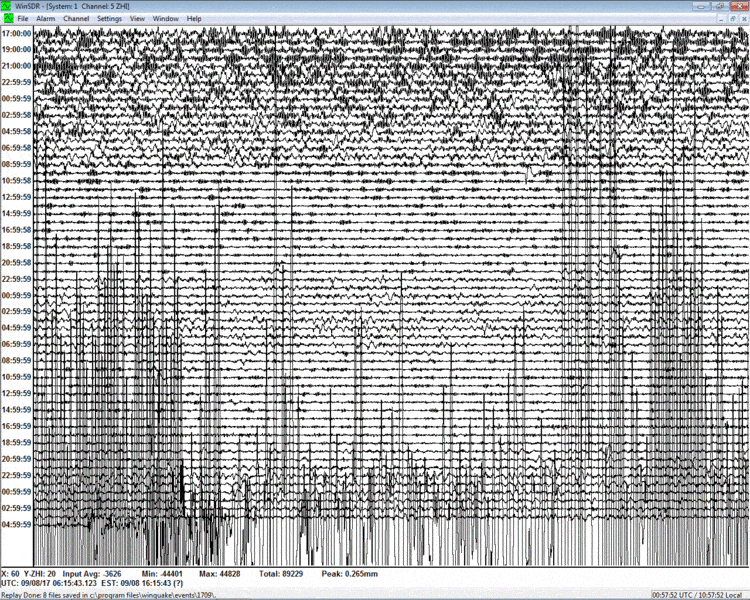This screenshot has width=750, height=600.
Task: Open the Window menu
Action: tap(166, 19)
